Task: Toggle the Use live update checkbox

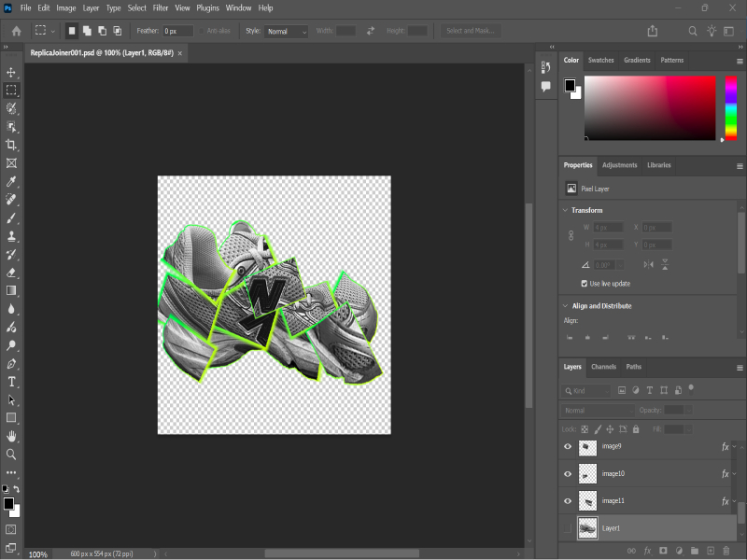Action: [584, 283]
